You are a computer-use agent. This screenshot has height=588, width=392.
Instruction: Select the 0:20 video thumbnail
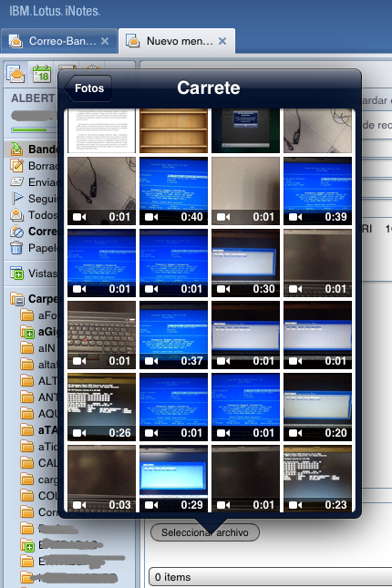[x=317, y=407]
